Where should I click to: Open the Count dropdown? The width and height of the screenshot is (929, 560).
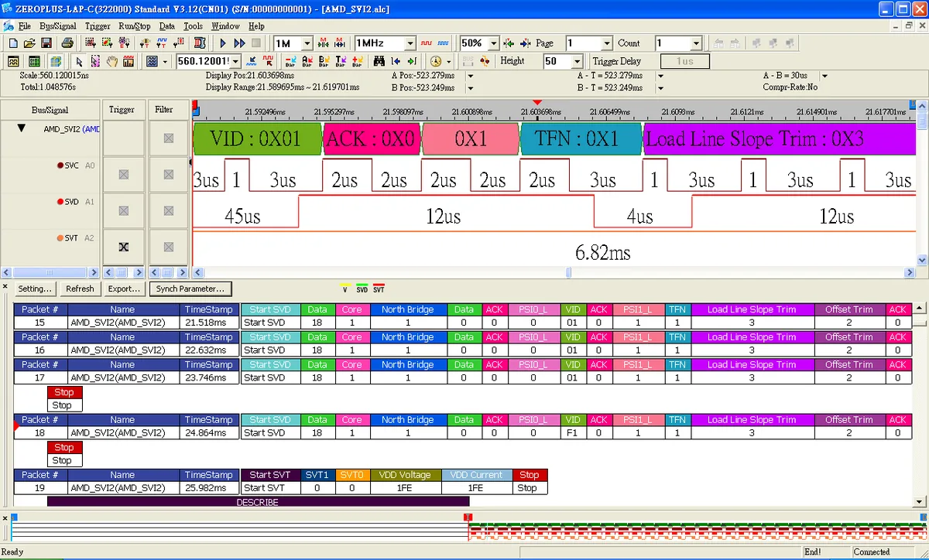(696, 44)
